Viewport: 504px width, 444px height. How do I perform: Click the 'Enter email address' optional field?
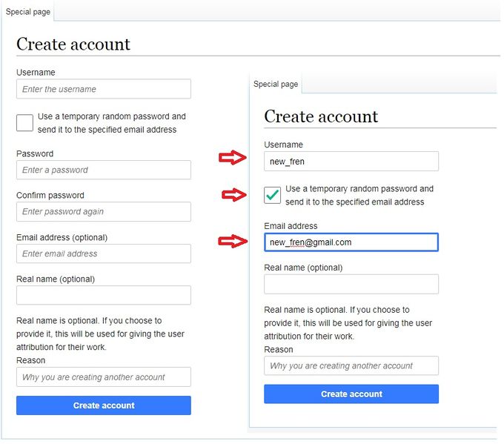(x=103, y=254)
